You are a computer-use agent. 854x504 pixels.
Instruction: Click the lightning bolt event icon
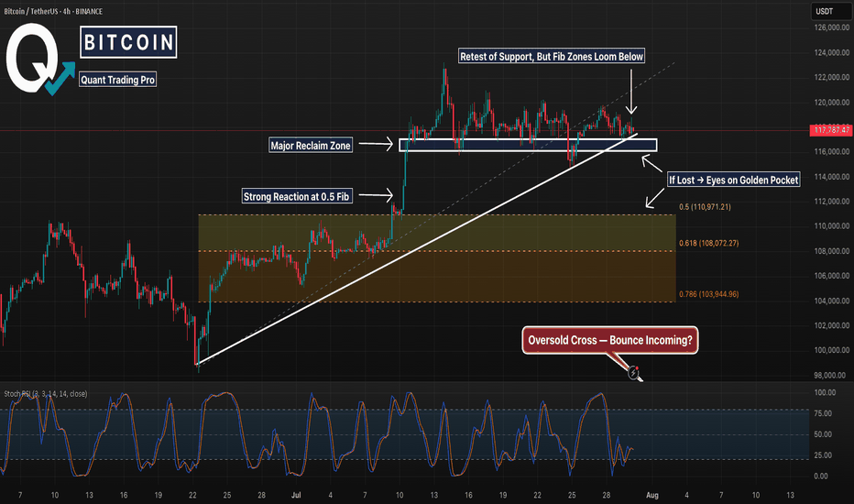[633, 373]
